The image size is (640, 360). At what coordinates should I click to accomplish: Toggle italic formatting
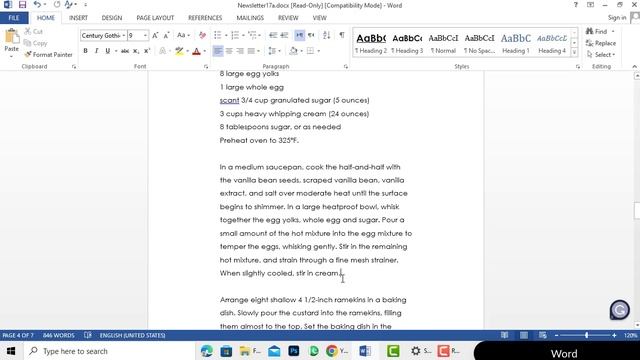pos(96,51)
